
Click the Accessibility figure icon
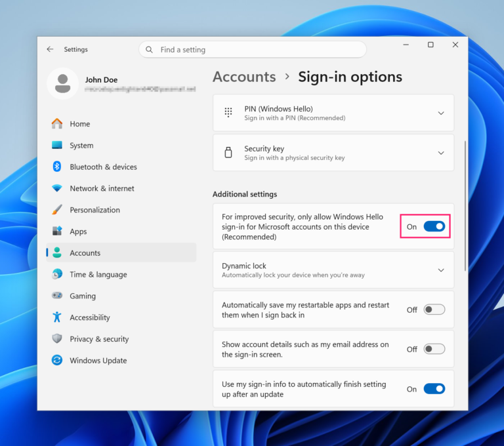point(57,317)
